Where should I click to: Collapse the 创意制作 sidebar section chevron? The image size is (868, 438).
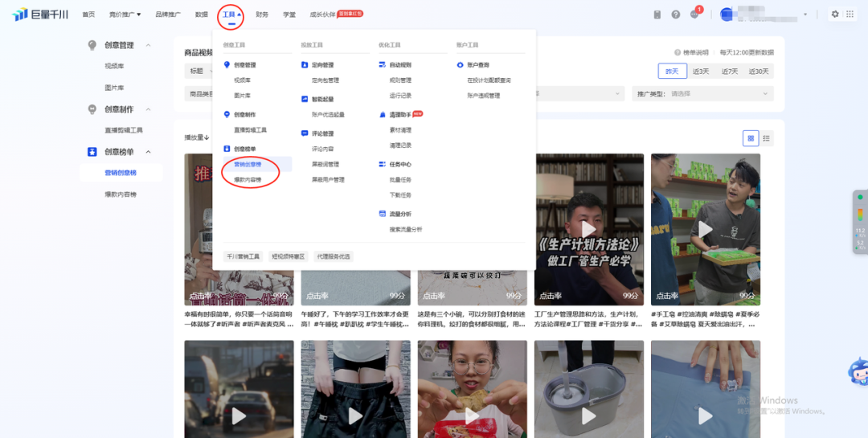point(149,109)
